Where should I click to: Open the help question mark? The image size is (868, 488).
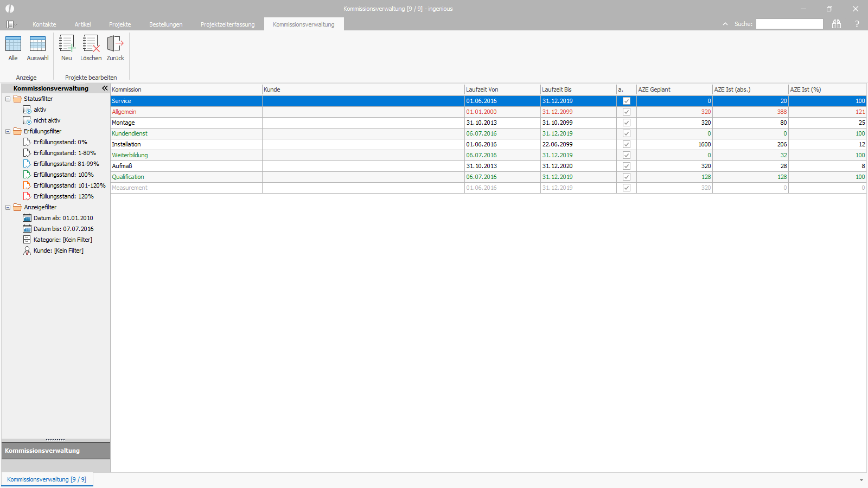857,24
